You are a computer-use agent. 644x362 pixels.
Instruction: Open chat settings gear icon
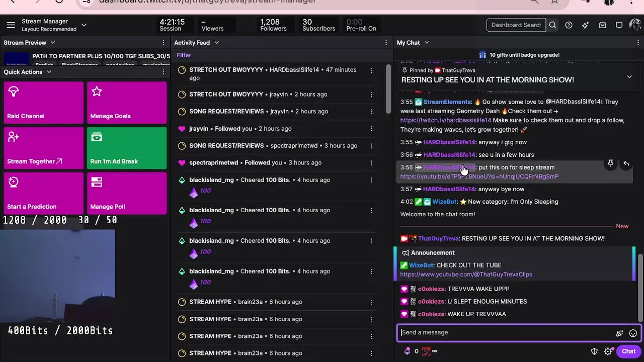(608, 351)
